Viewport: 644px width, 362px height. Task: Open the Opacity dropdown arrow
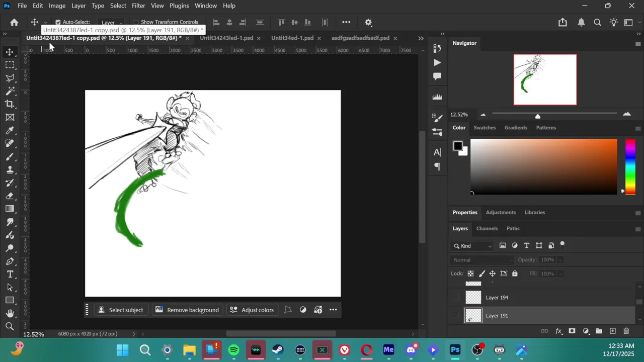(560, 260)
